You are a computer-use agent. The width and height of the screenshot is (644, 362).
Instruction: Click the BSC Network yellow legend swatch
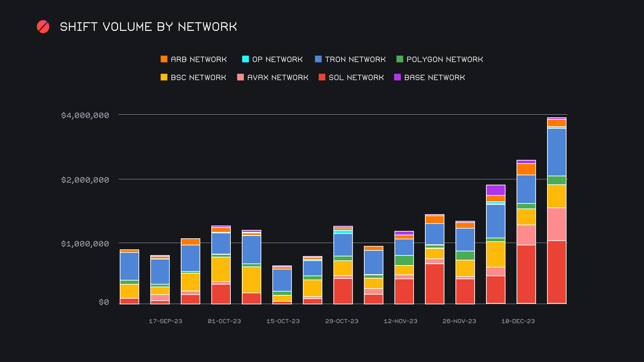(x=164, y=77)
